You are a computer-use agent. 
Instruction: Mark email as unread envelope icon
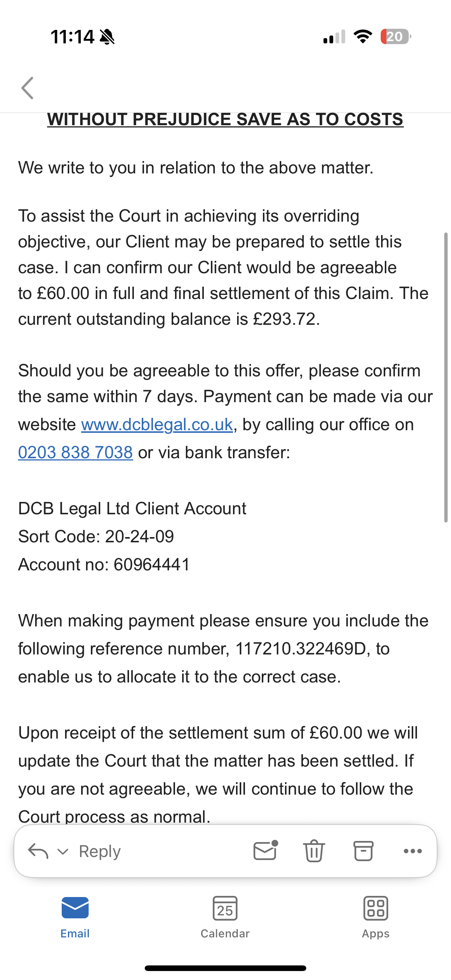pos(265,851)
